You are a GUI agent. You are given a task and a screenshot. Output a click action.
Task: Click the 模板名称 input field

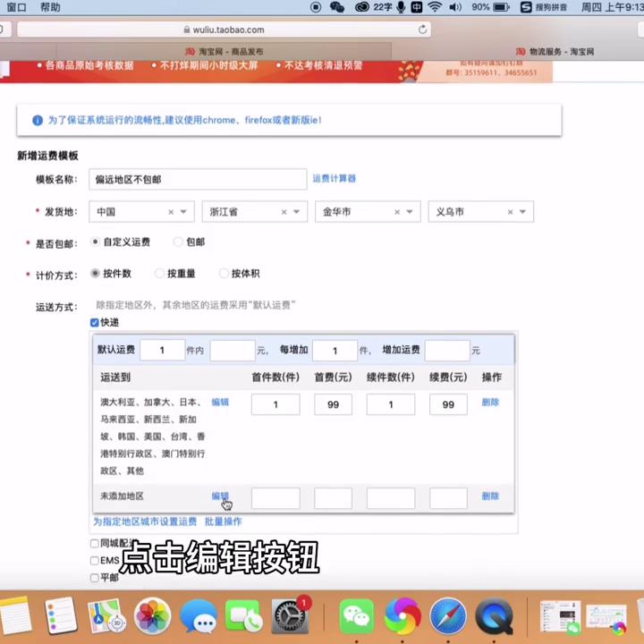(198, 179)
